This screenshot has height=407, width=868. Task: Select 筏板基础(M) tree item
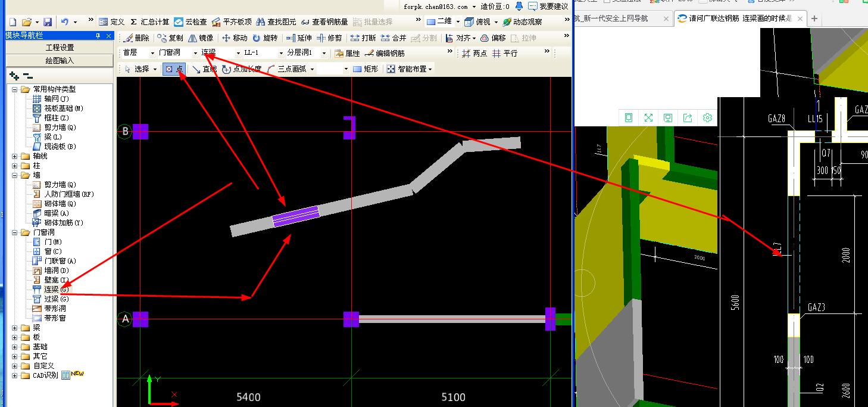point(58,108)
